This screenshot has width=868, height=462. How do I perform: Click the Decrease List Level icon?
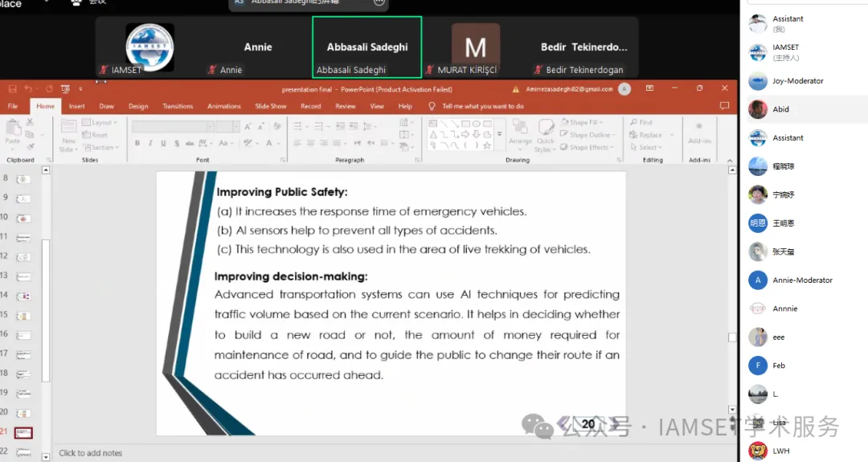(x=340, y=126)
